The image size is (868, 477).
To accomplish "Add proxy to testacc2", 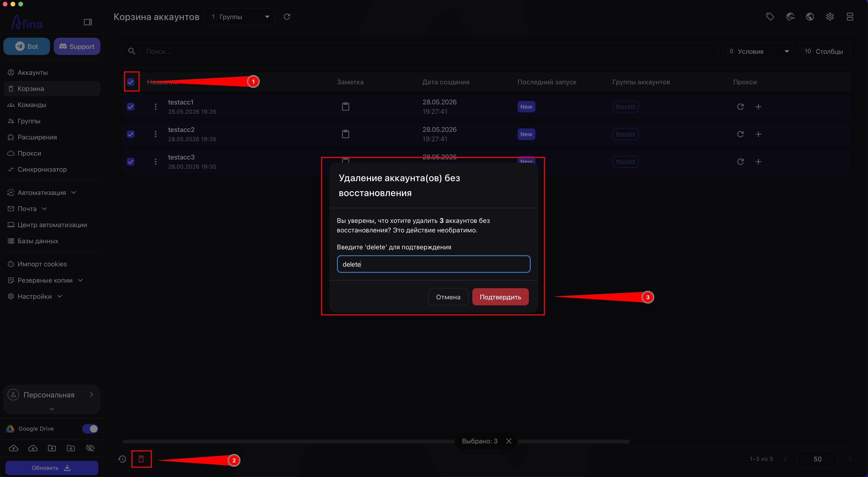I will tap(758, 134).
